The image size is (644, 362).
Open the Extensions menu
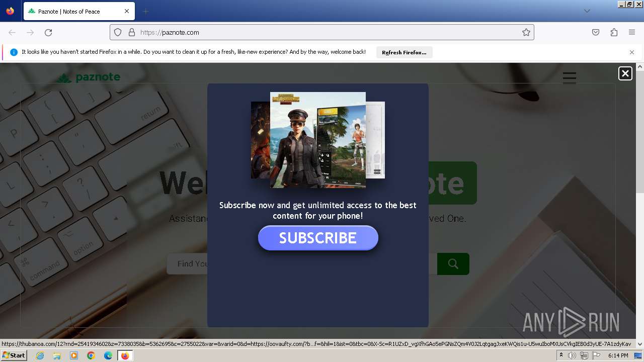(614, 32)
